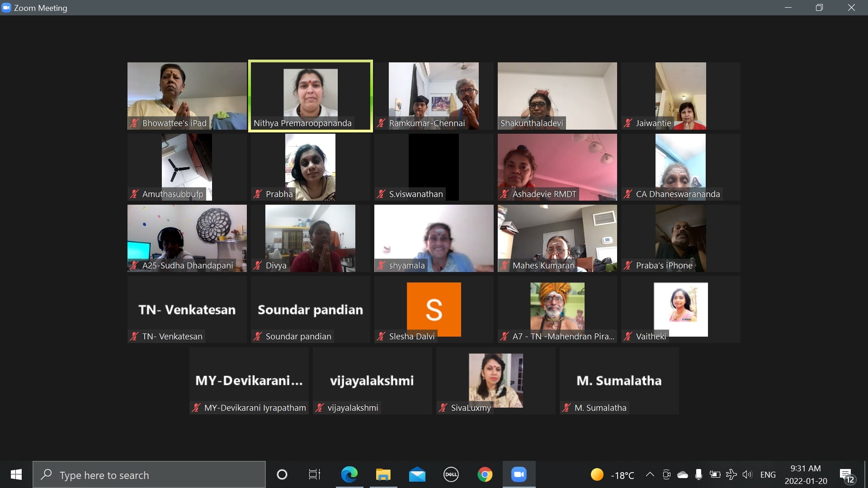The height and width of the screenshot is (488, 868).
Task: Open the Mail app in the taskbar
Action: [417, 474]
